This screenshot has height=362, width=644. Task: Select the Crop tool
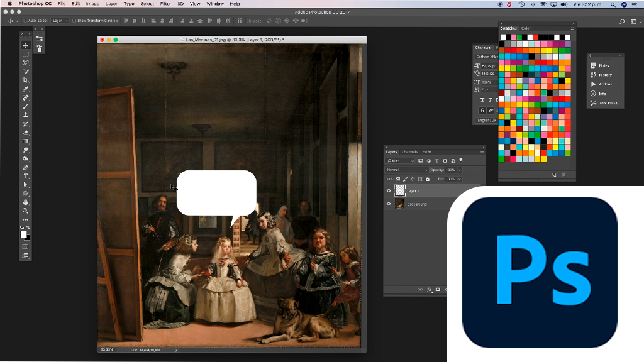tap(26, 80)
